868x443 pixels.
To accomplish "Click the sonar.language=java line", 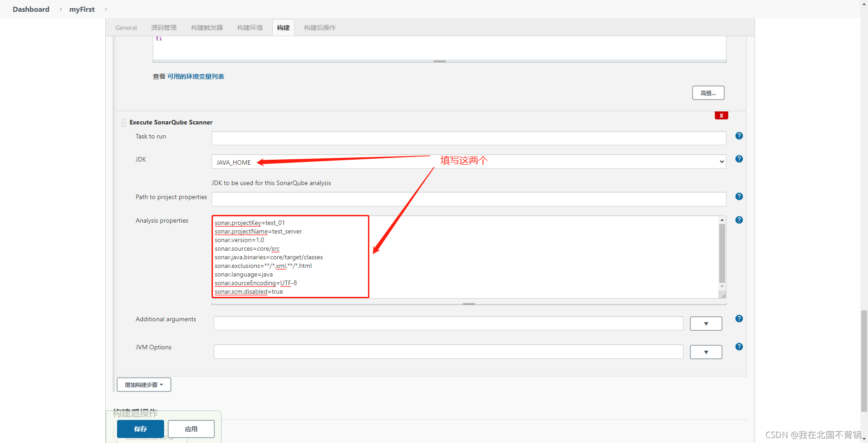I will (244, 274).
